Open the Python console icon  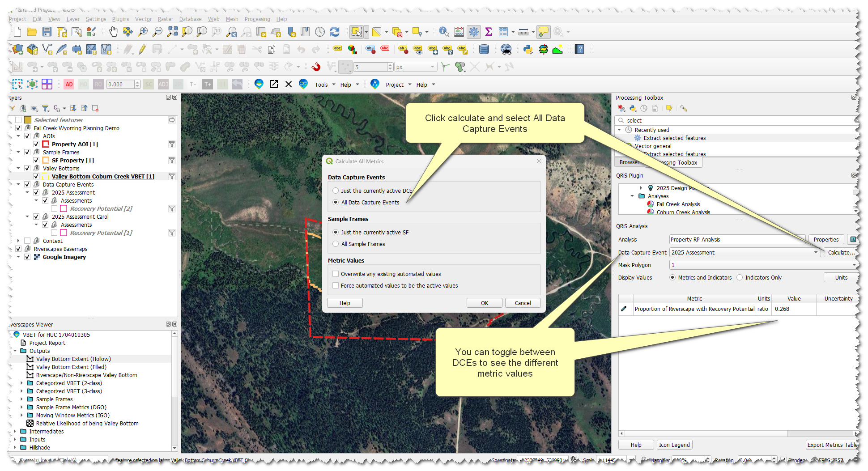[528, 49]
